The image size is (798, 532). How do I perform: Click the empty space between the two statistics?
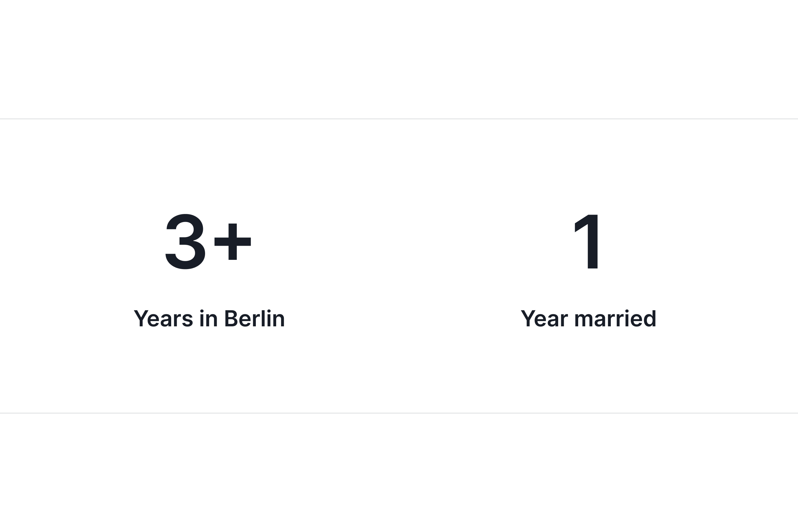tap(399, 265)
